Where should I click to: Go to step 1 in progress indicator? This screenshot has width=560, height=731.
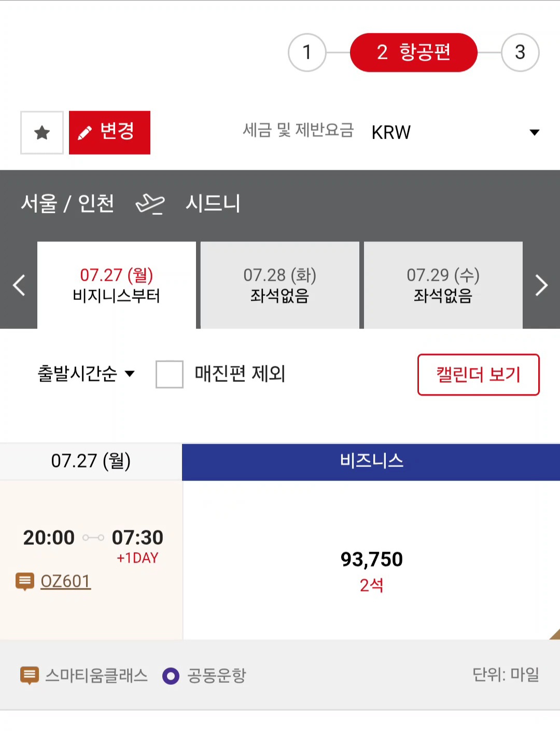307,52
